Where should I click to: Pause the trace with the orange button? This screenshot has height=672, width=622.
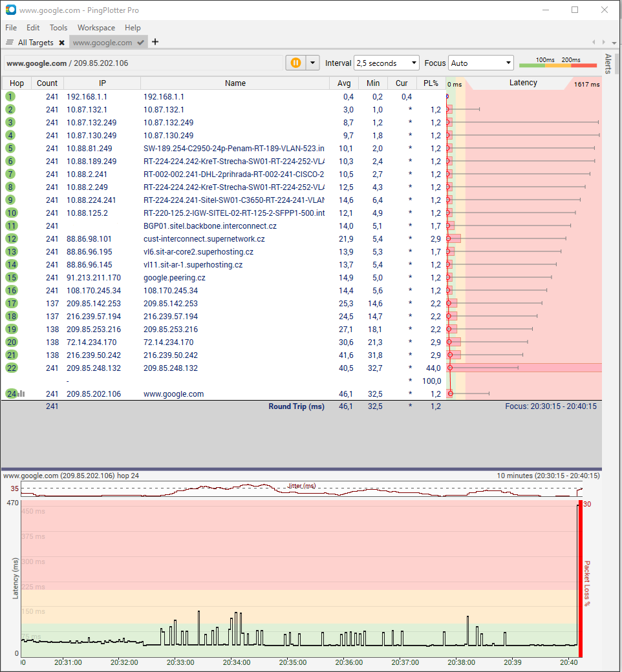tap(295, 63)
